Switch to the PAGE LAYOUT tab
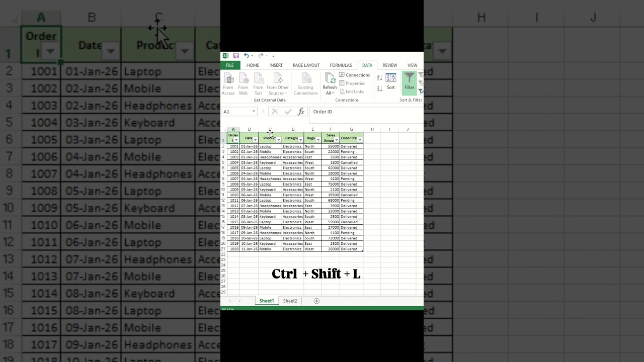Viewport: 644px width, 362px height. pos(306,65)
